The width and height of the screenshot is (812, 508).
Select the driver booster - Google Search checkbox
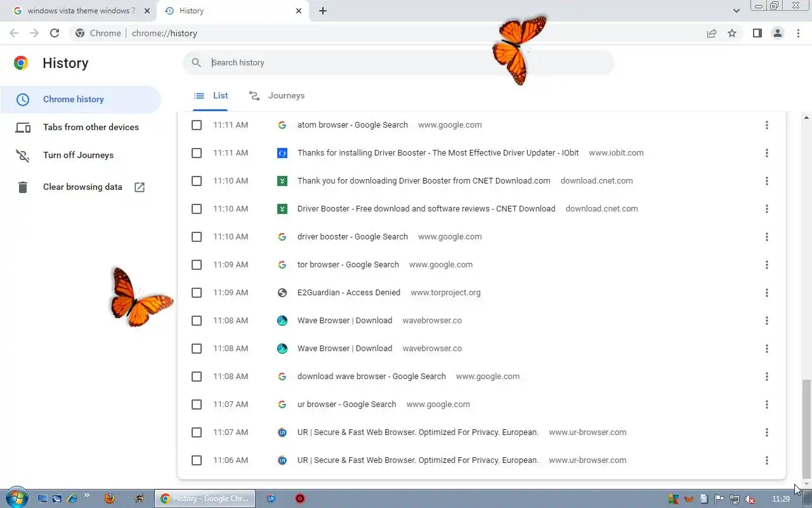point(197,237)
